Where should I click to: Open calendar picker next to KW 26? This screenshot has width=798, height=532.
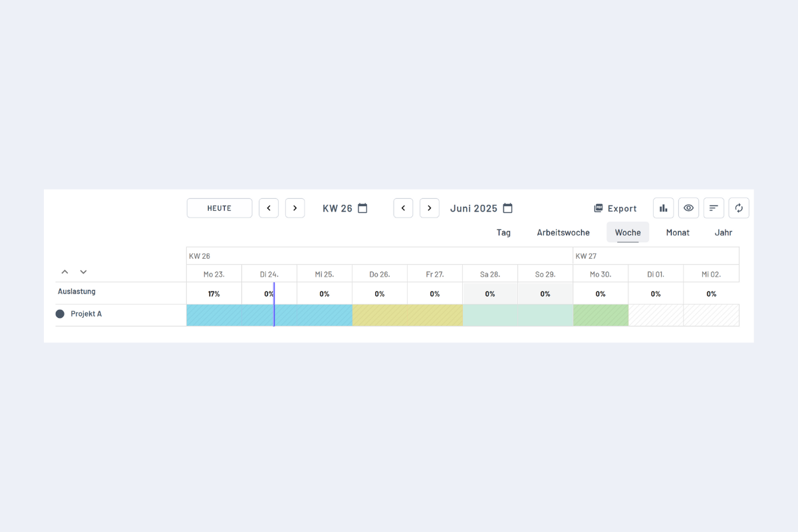pyautogui.click(x=362, y=208)
